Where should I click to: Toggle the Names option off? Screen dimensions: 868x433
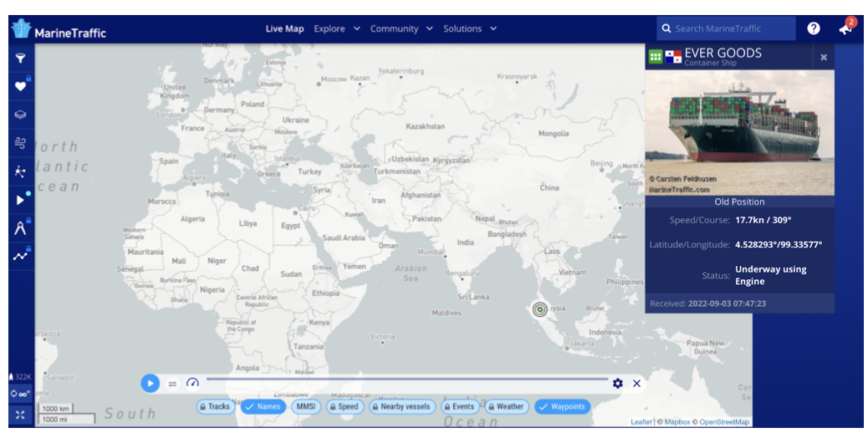[263, 406]
